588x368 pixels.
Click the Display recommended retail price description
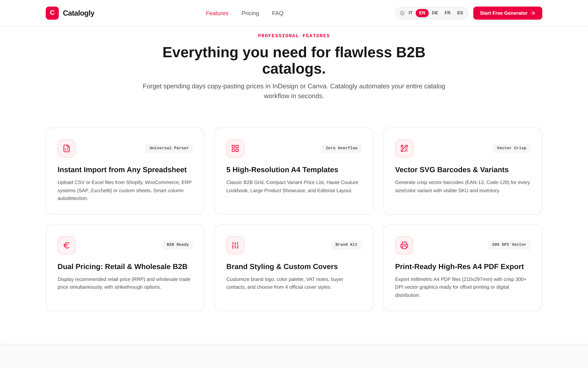pos(124,283)
